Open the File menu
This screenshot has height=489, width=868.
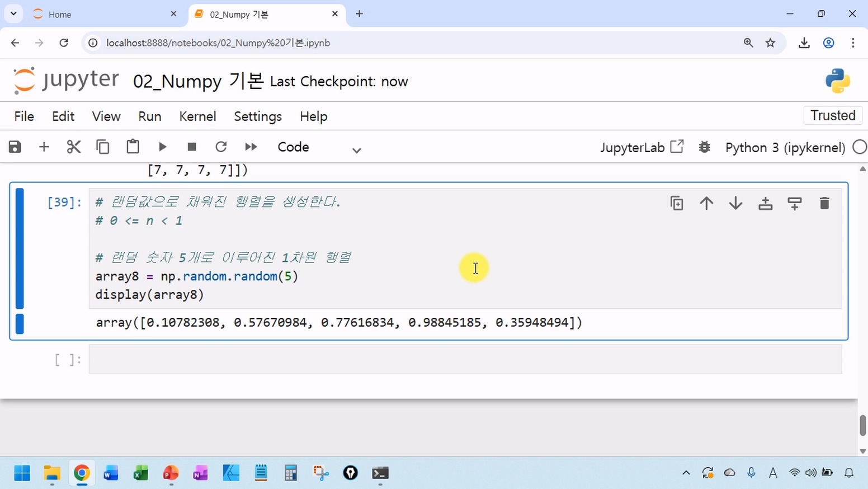tap(24, 116)
